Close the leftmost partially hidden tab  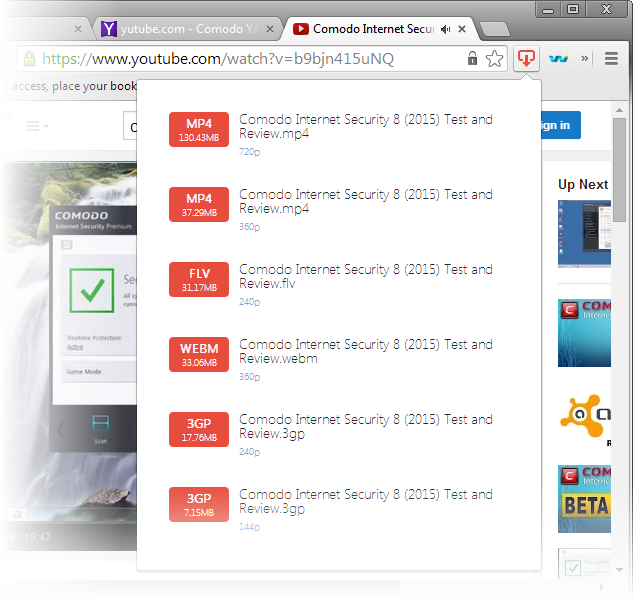[x=78, y=29]
